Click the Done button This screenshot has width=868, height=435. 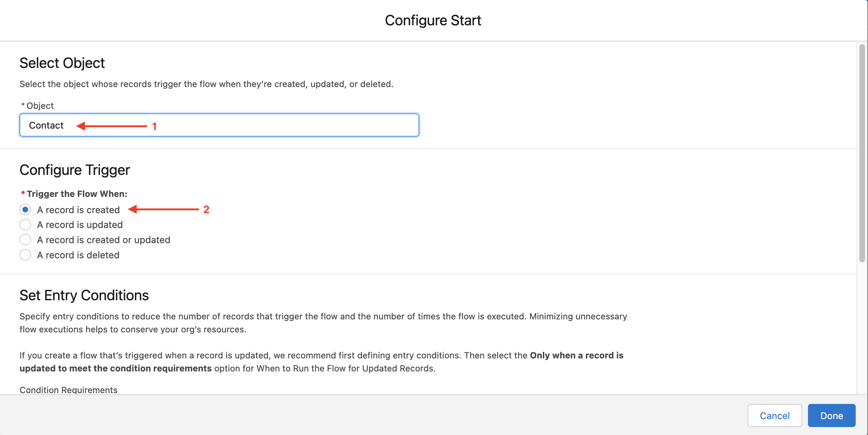click(831, 415)
